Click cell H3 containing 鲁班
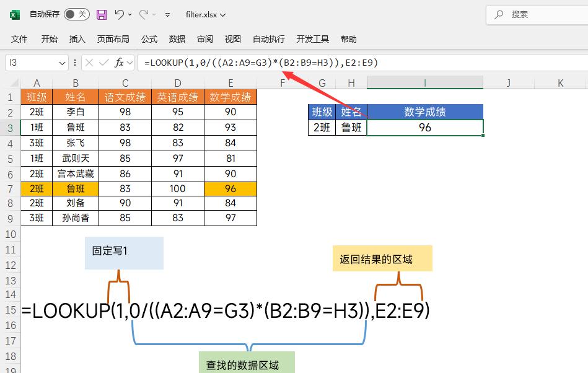 (x=351, y=128)
